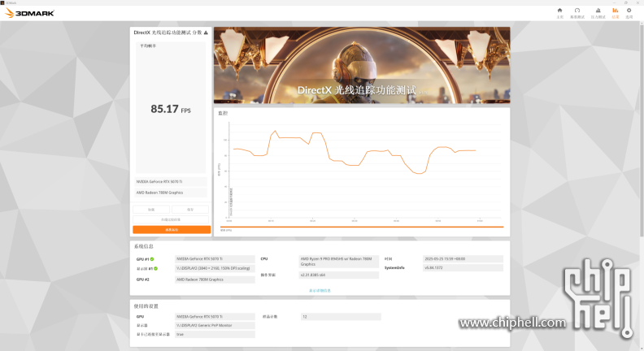Open the Stress Tests tab (压力测试)

(x=598, y=13)
